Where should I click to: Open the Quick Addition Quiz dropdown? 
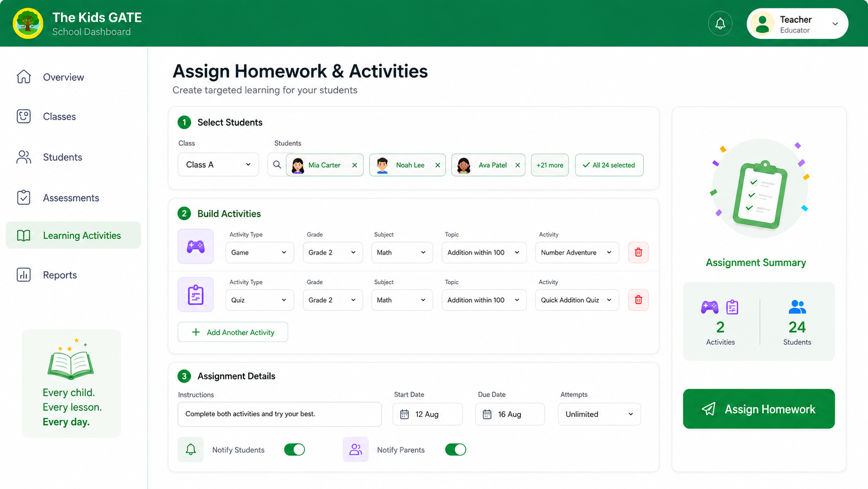click(577, 300)
